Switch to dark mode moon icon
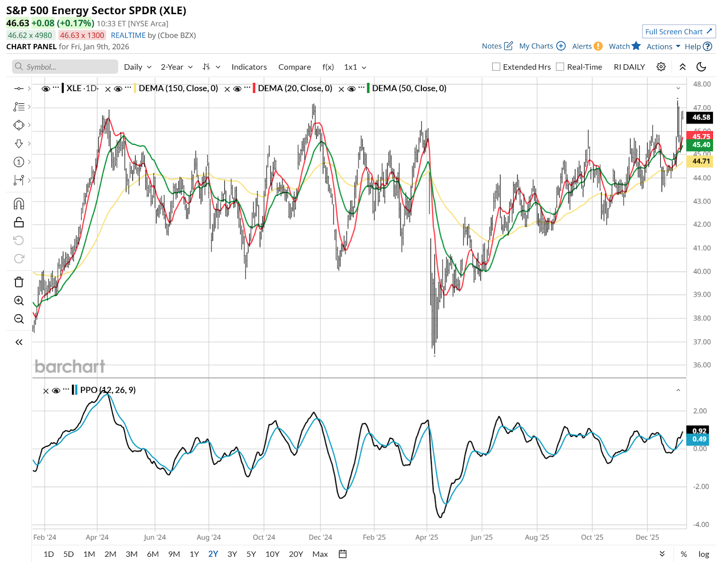This screenshot has height=574, width=728. 701,67
